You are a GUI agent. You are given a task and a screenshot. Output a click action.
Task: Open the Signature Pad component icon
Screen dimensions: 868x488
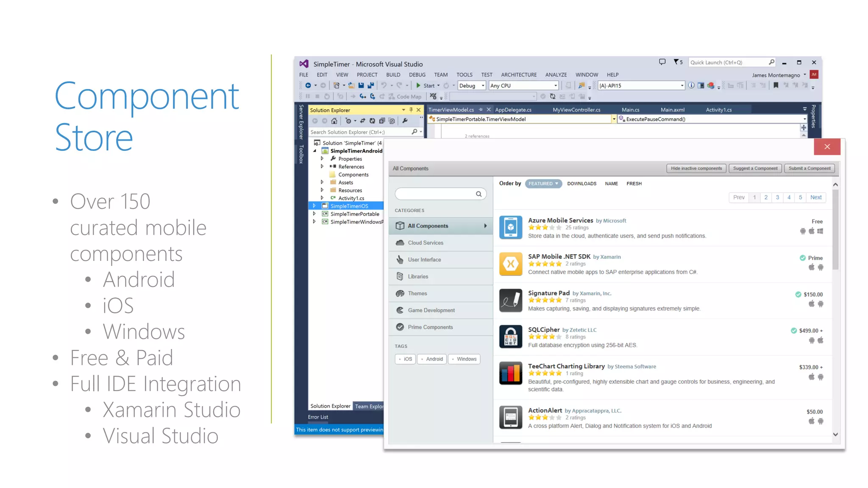pos(510,300)
